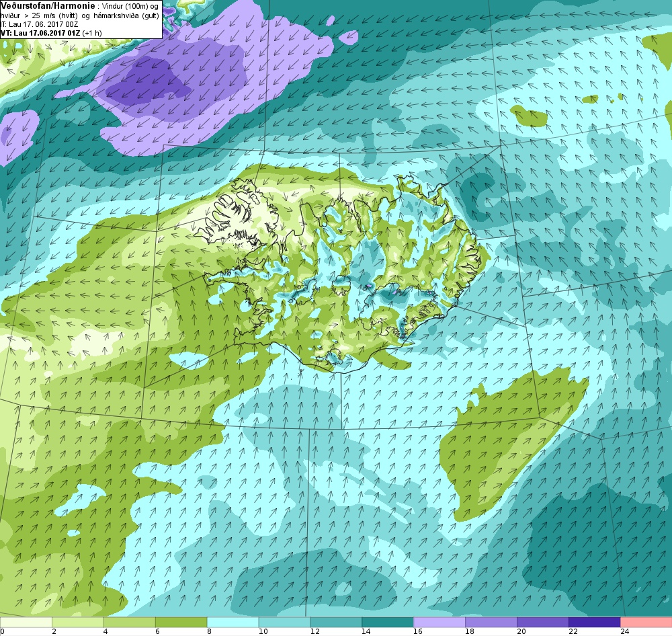Click the IT: Lau 17.06.2017 00Z line
672x636 pixels.
(x=39, y=24)
